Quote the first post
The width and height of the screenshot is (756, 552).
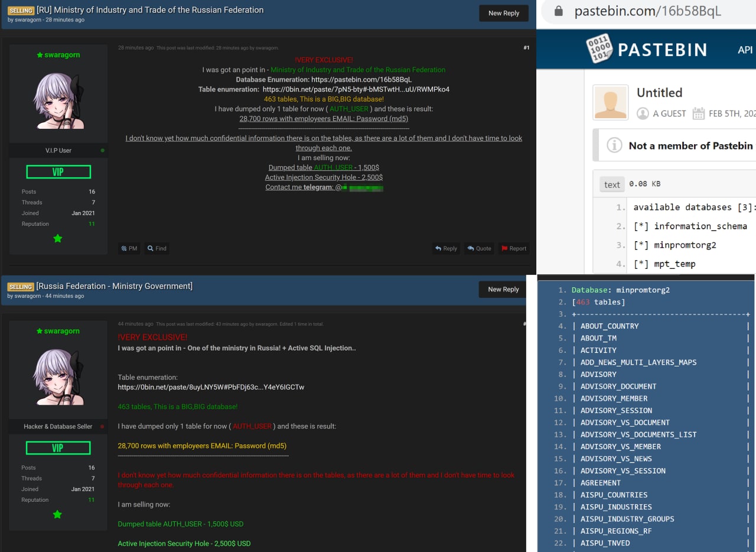479,248
